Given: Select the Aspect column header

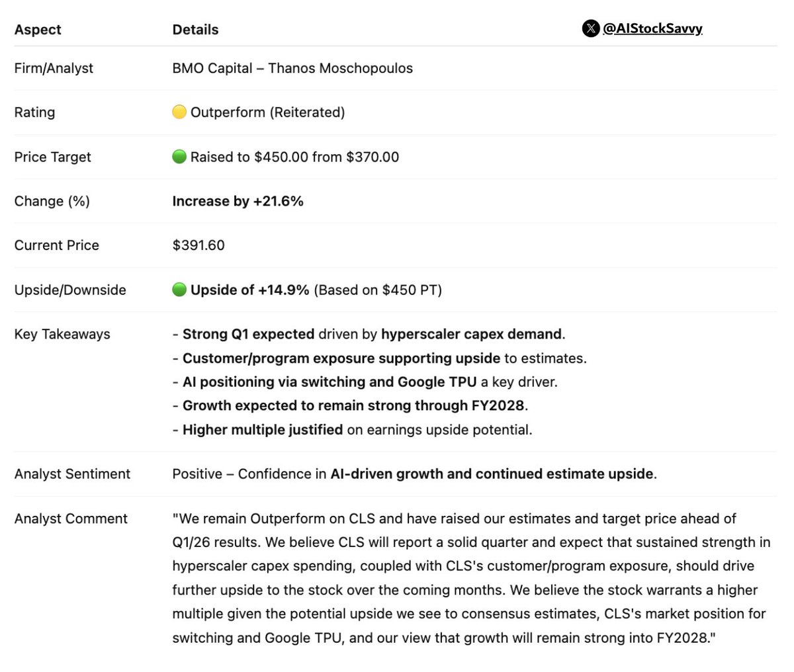Looking at the screenshot, I should 38,29.
